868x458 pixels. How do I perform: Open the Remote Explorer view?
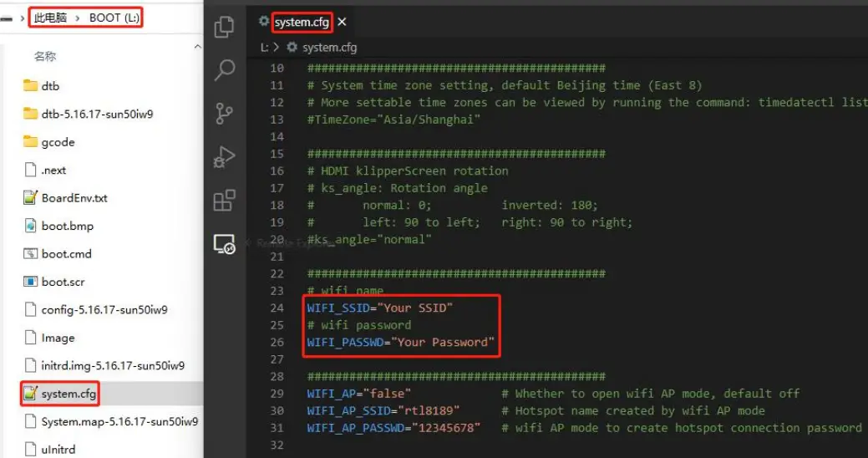point(224,244)
